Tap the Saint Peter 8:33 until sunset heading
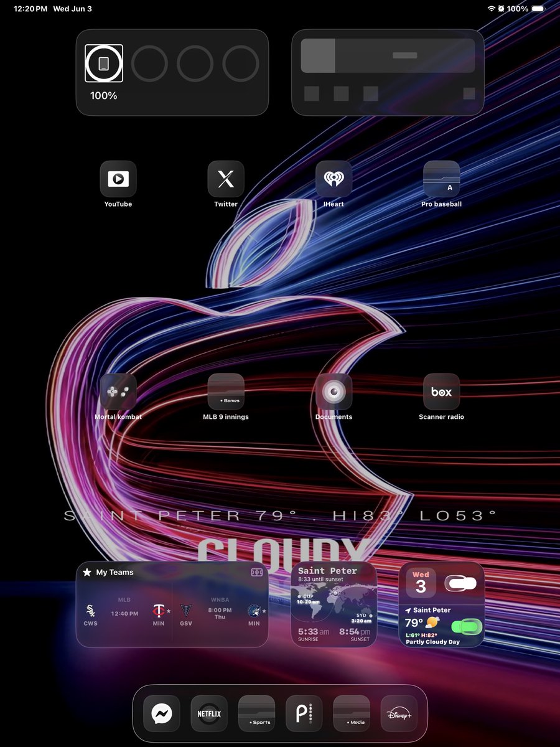Image resolution: width=560 pixels, height=747 pixels. click(328, 574)
